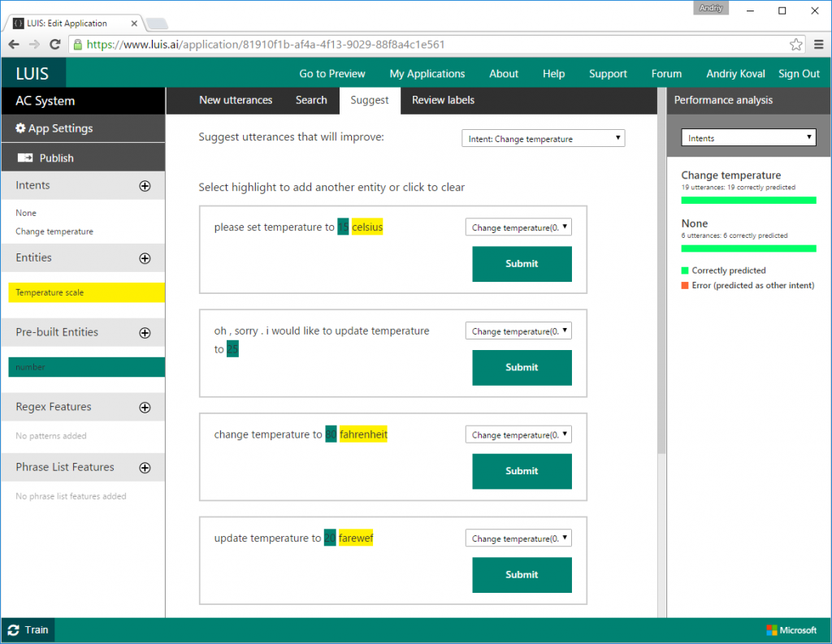
Task: Open the browser menu icon
Action: click(x=818, y=45)
